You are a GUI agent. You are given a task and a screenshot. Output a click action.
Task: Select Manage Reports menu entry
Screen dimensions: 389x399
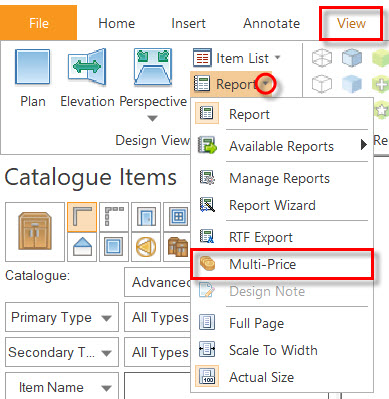(282, 178)
